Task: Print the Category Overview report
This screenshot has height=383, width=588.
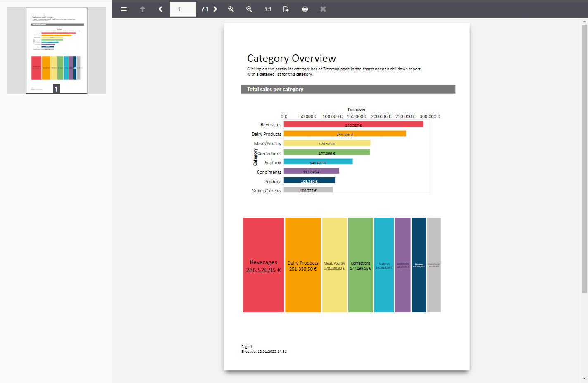Action: coord(305,9)
